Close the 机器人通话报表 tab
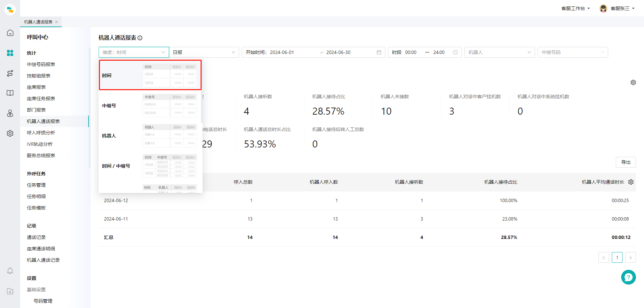The width and height of the screenshot is (644, 308). click(56, 22)
